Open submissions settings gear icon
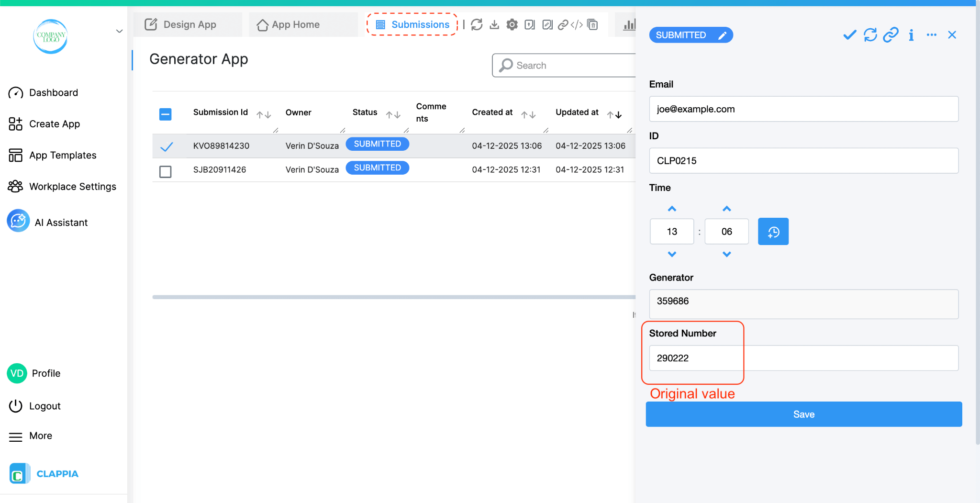 [512, 24]
